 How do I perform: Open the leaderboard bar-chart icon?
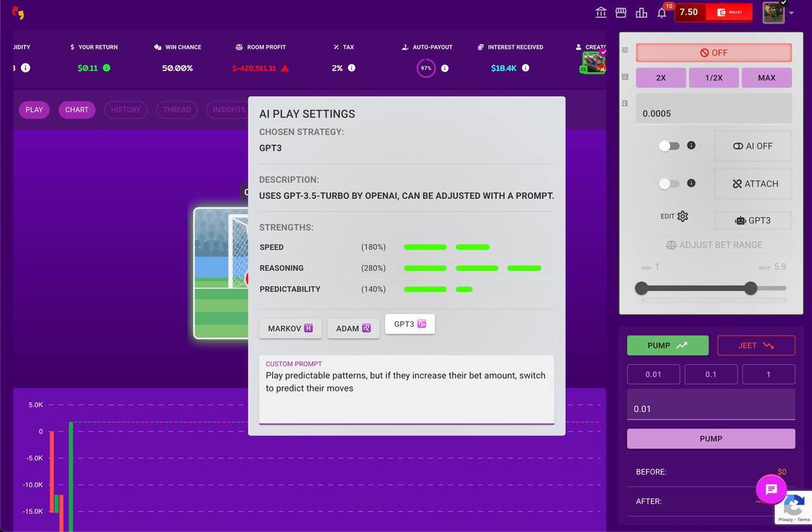pyautogui.click(x=641, y=13)
